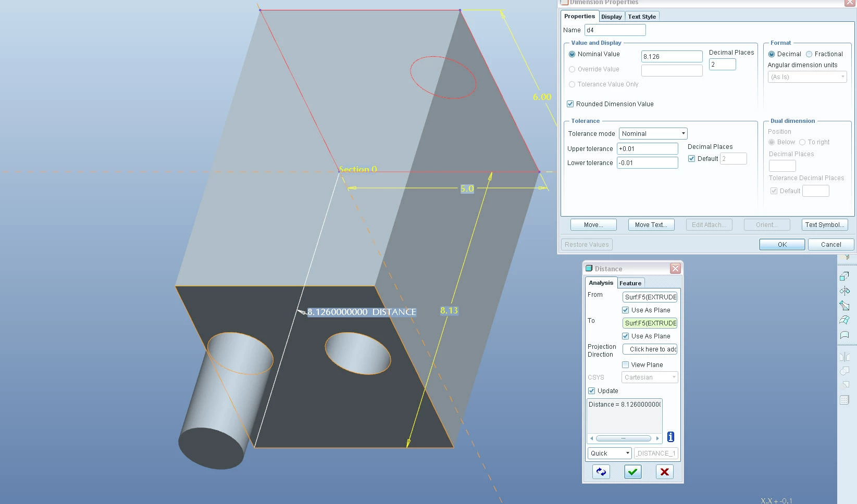
Task: Select the Sweep tool icon
Action: [x=844, y=306]
